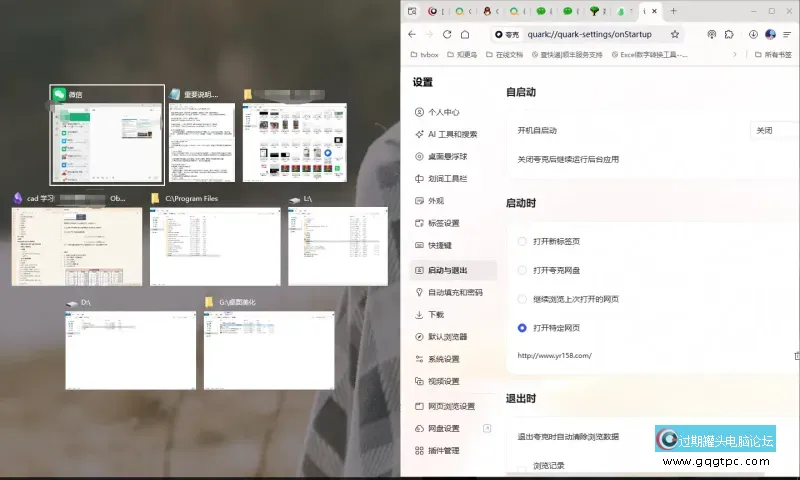Open the Excel数字转换工具 bookmark

tap(649, 55)
